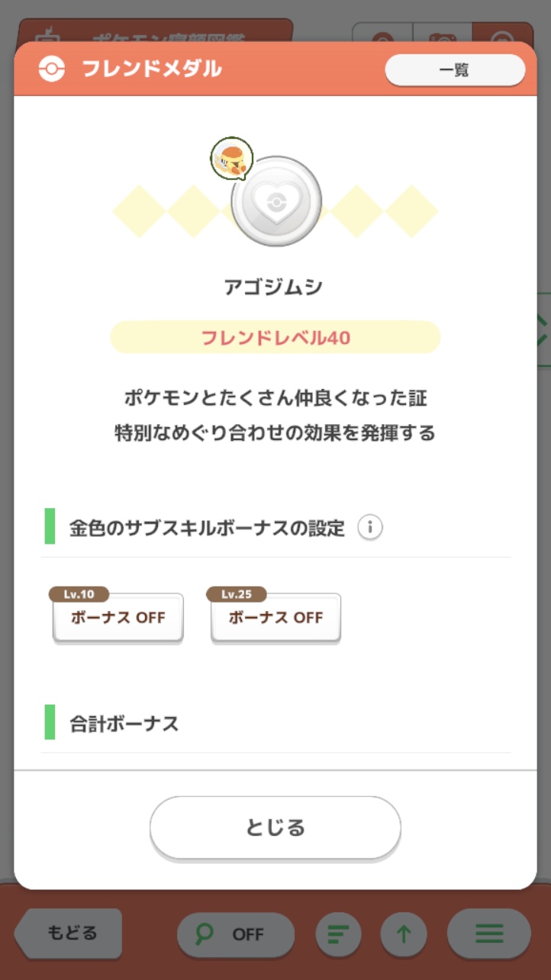551x980 pixels.
Task: Click the 金色のサブスキルボーナスの設定 heading
Action: 207,528
